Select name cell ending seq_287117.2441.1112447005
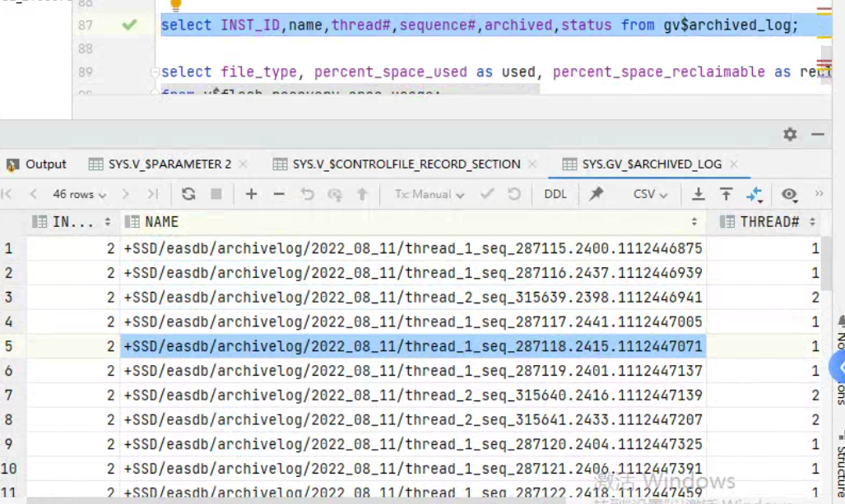The width and height of the screenshot is (845, 504). (x=413, y=322)
